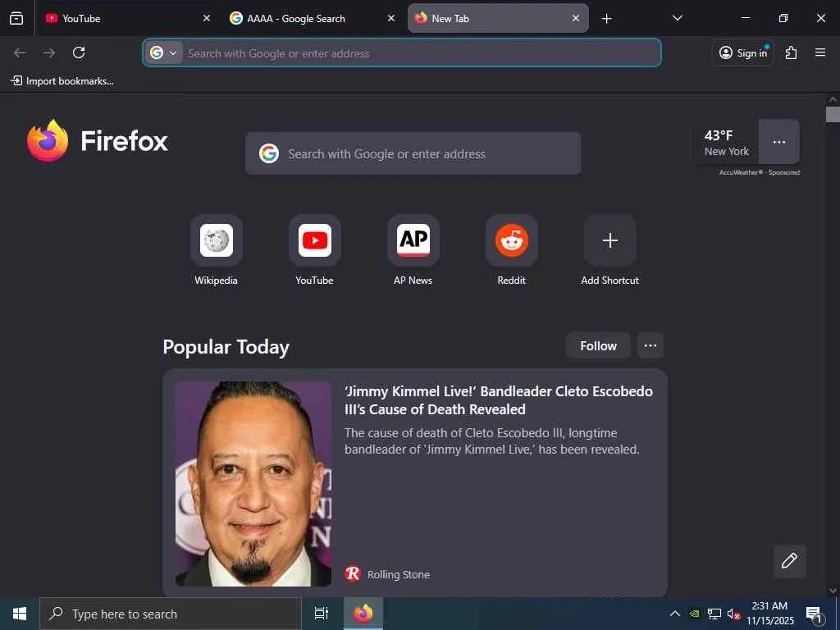840x630 pixels.
Task: Open the muted volume tray icon
Action: 733,614
